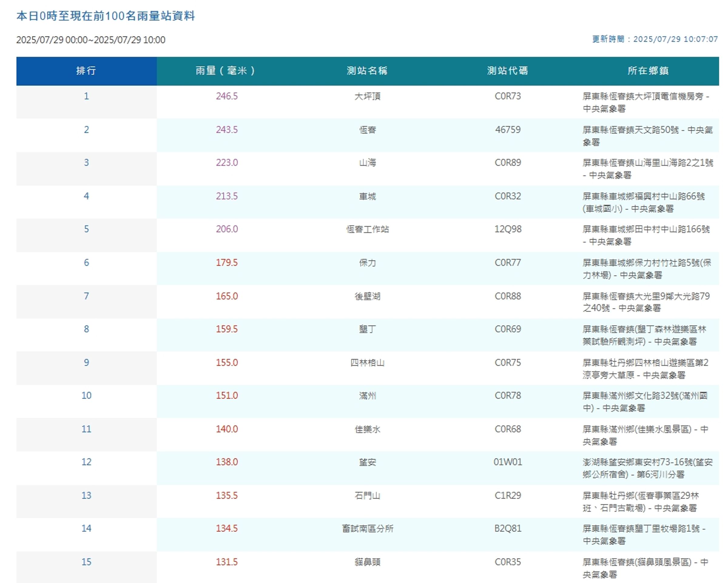Click station name 車城
Screen dimensions: 728x583
click(x=367, y=196)
